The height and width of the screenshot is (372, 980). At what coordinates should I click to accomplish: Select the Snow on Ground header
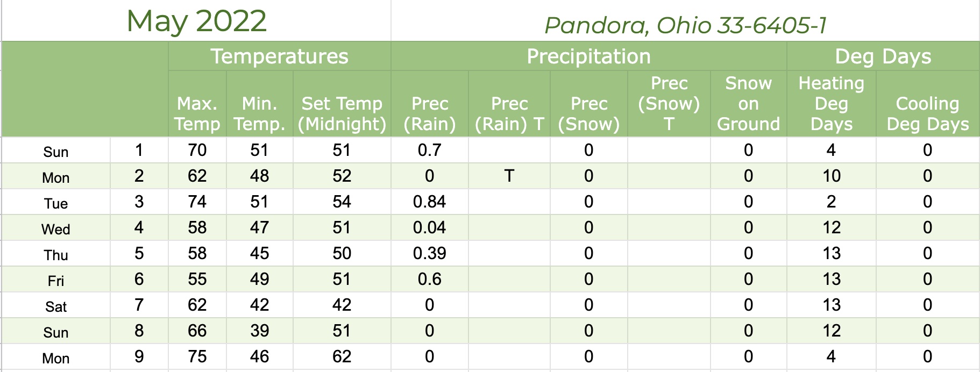(x=749, y=104)
